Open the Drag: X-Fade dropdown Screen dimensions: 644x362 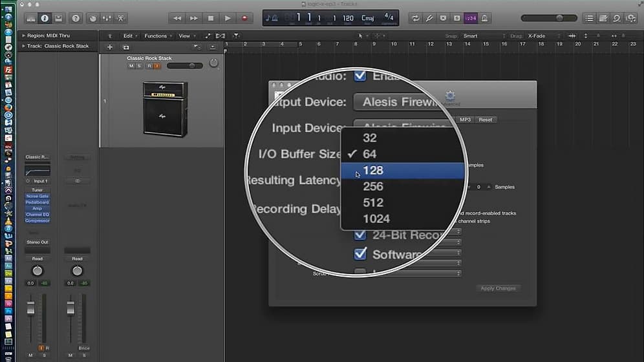544,36
